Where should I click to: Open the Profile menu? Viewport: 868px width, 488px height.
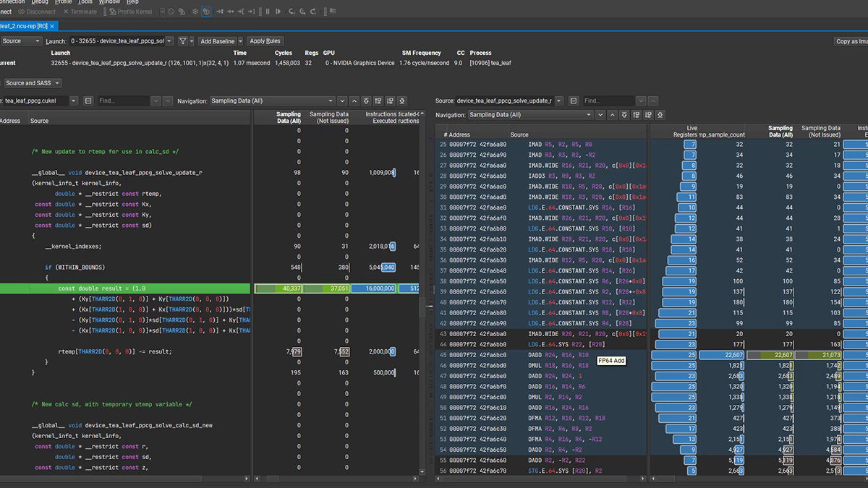click(x=64, y=2)
